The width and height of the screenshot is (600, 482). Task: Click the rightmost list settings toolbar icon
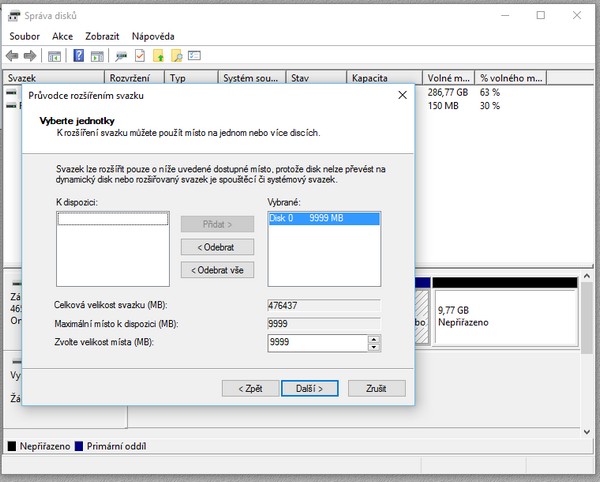coord(195,56)
